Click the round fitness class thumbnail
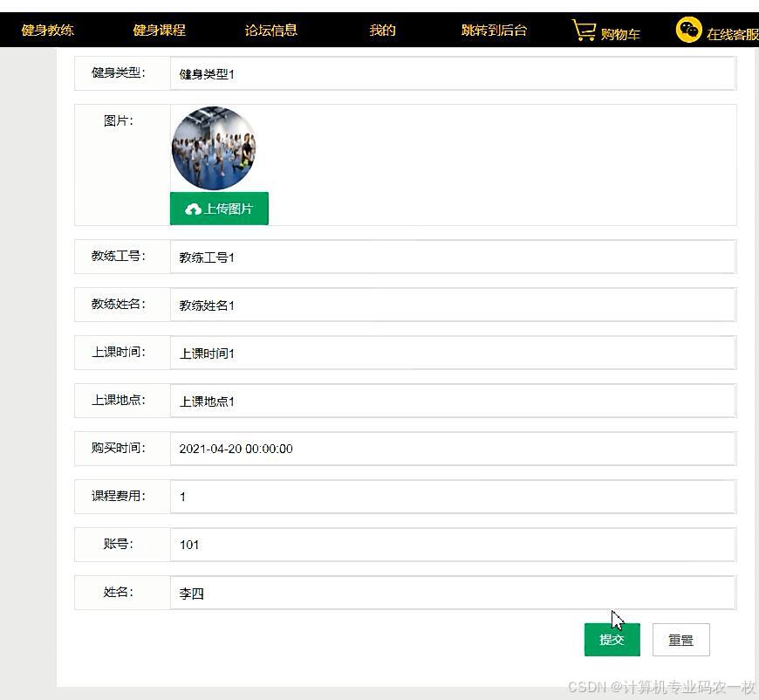The width and height of the screenshot is (759, 700). coord(214,148)
